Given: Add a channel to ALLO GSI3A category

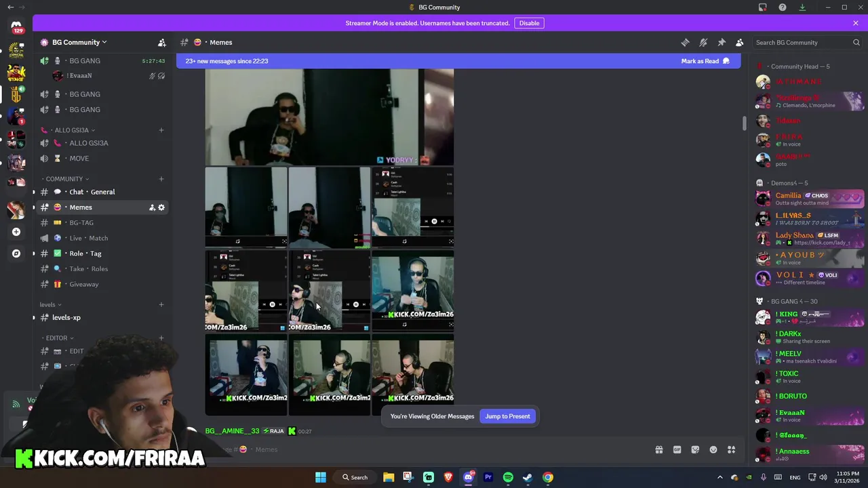Looking at the screenshot, I should (161, 130).
